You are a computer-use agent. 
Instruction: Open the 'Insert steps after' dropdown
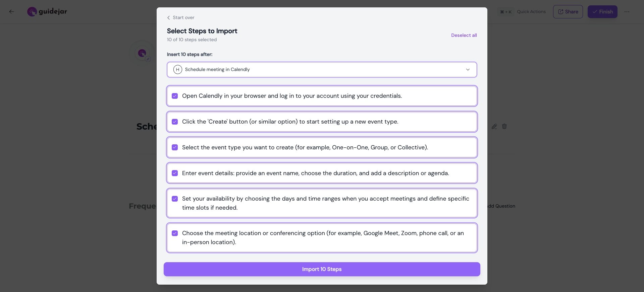[x=322, y=70]
